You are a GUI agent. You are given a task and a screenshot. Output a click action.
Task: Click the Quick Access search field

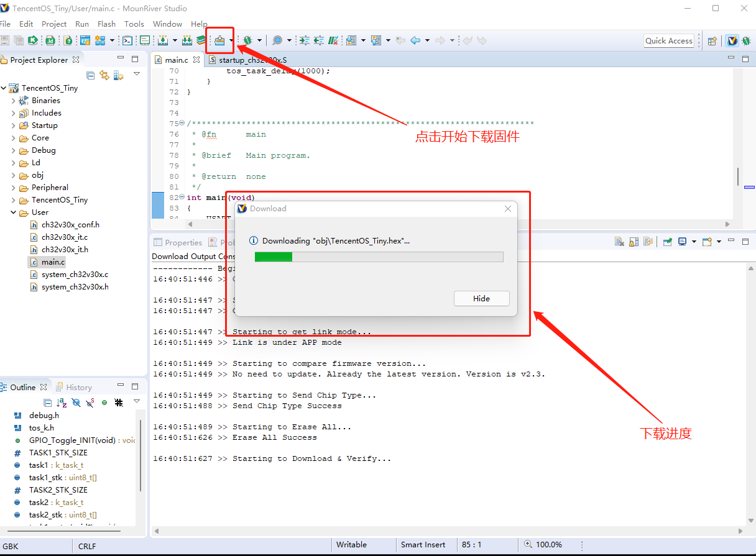click(x=669, y=41)
